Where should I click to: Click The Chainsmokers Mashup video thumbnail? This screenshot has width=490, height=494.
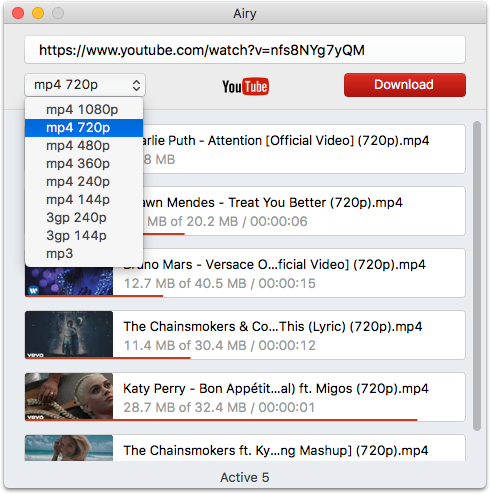[69, 448]
